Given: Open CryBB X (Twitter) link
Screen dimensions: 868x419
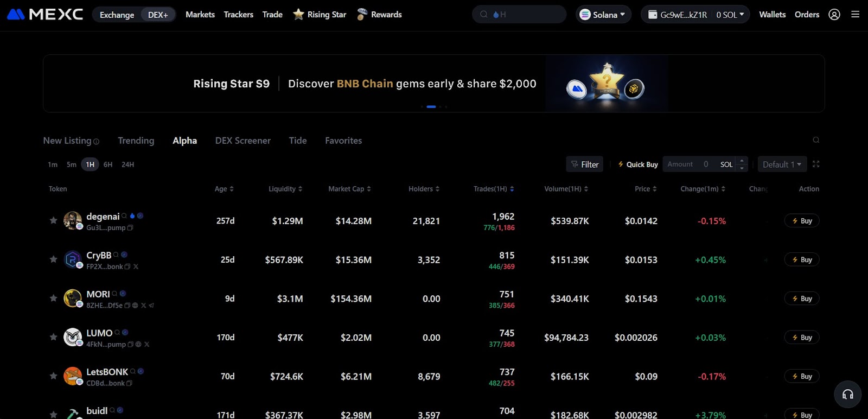Looking at the screenshot, I should [x=136, y=266].
